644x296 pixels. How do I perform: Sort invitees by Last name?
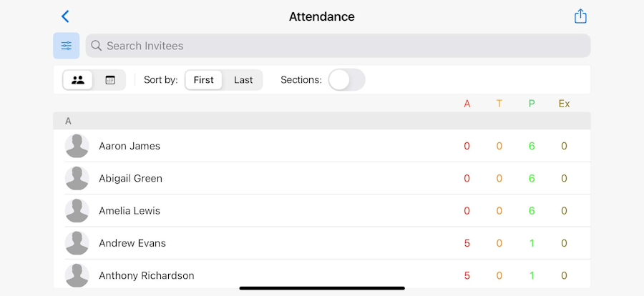coord(243,80)
